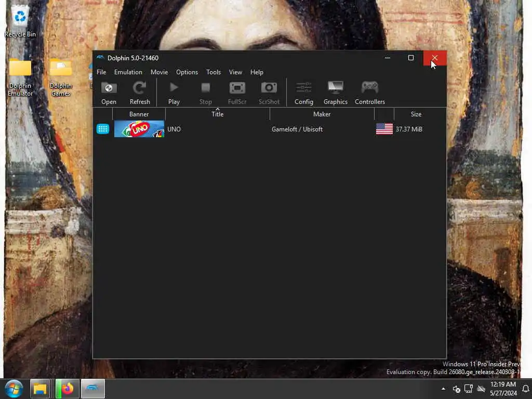Refresh the game list
Screen dimensions: 532x399
[x=139, y=92]
